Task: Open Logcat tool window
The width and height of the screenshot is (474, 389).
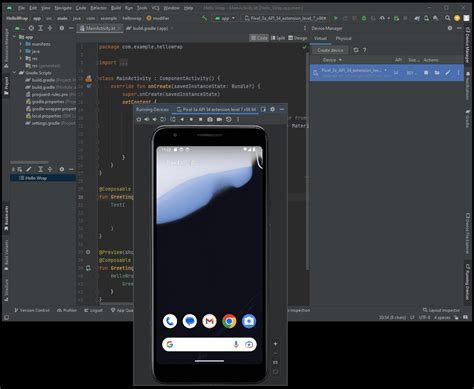Action: point(93,310)
